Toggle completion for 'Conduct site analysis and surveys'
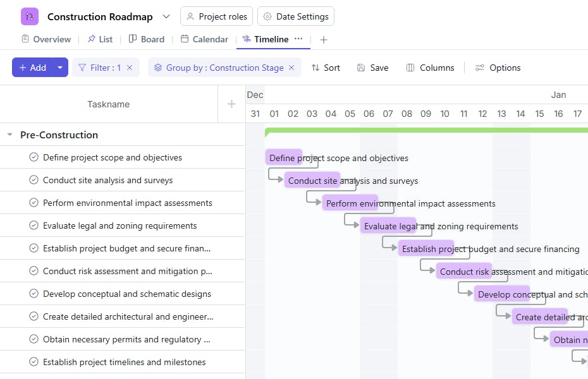Viewport: 588px width, 379px height. (x=34, y=180)
